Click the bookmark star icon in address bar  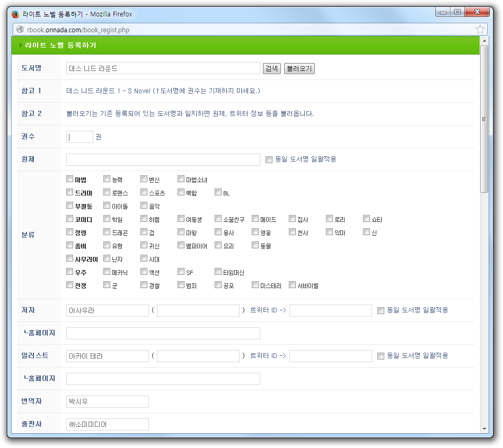480,30
